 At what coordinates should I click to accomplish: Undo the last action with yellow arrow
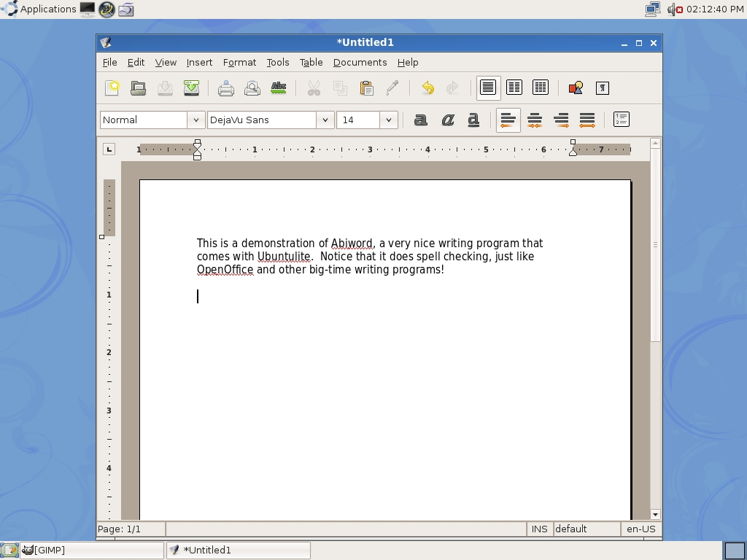[427, 88]
